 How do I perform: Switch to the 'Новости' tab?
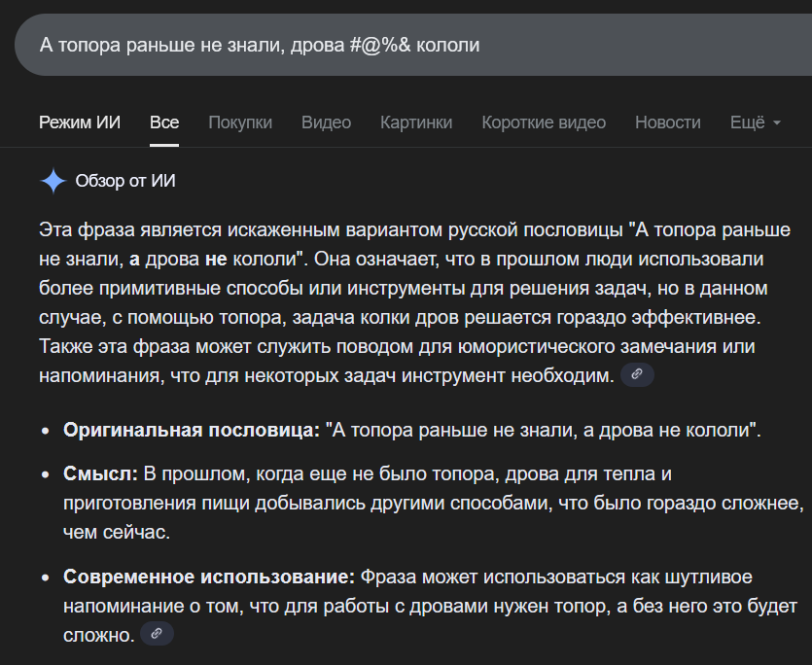point(667,122)
